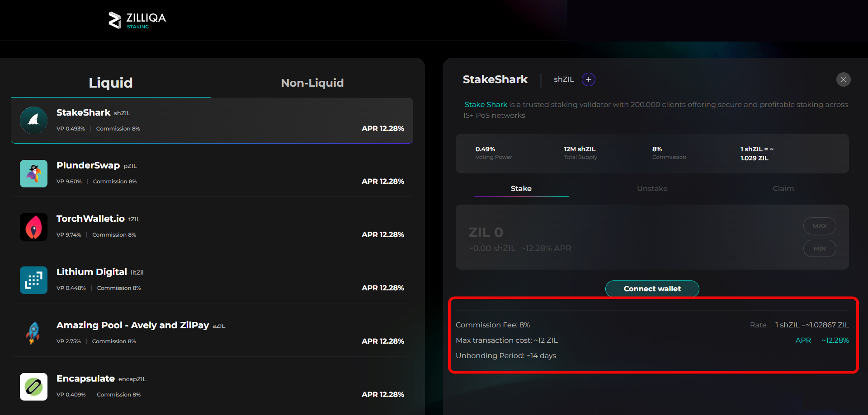
Task: Click the TorchWallet.io flame icon
Action: [33, 227]
